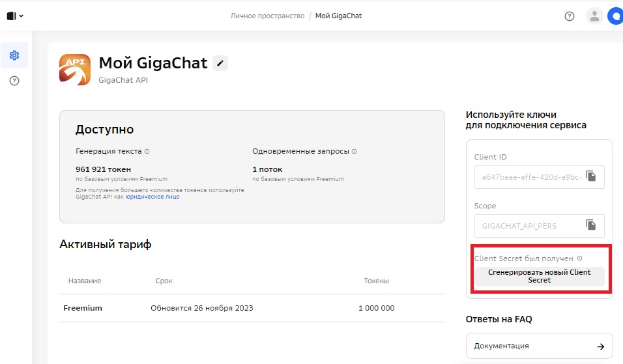Click the pencil icon to rename Мой GigaChat
Viewport: 623px width, 364px height.
click(220, 63)
